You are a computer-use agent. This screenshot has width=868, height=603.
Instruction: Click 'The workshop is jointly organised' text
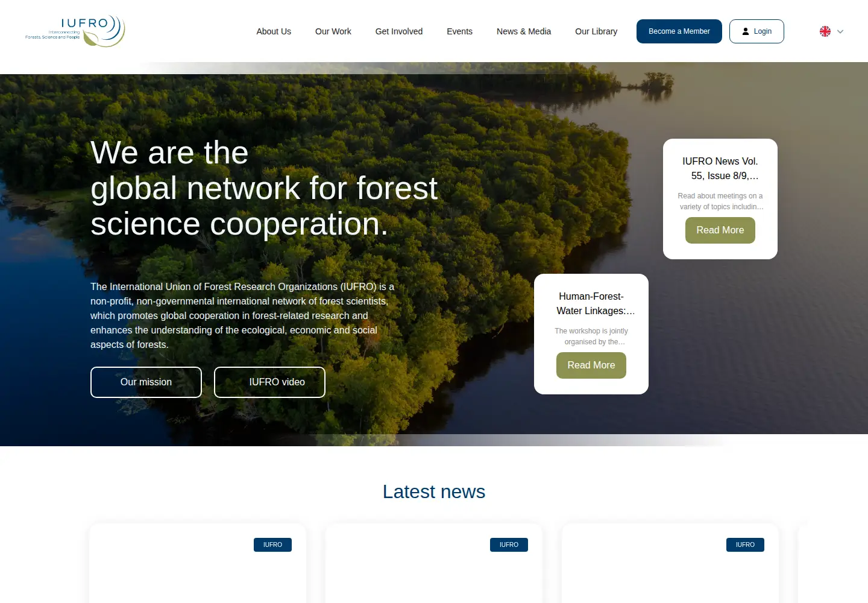click(591, 336)
